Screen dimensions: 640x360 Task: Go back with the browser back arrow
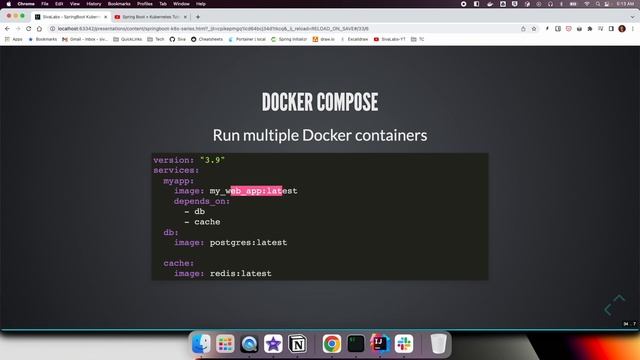pos(7,29)
